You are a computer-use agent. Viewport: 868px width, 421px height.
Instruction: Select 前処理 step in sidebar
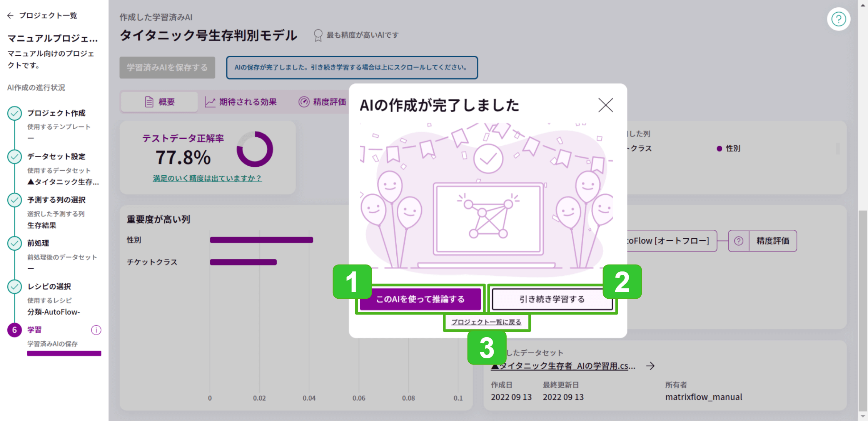(38, 243)
